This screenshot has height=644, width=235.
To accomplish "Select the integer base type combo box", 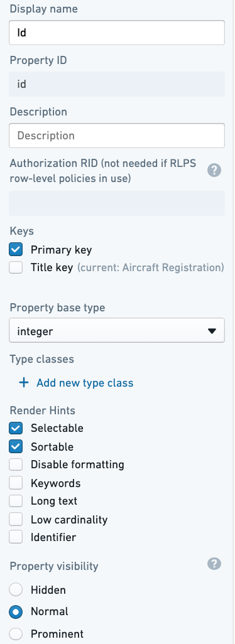I will [117, 330].
